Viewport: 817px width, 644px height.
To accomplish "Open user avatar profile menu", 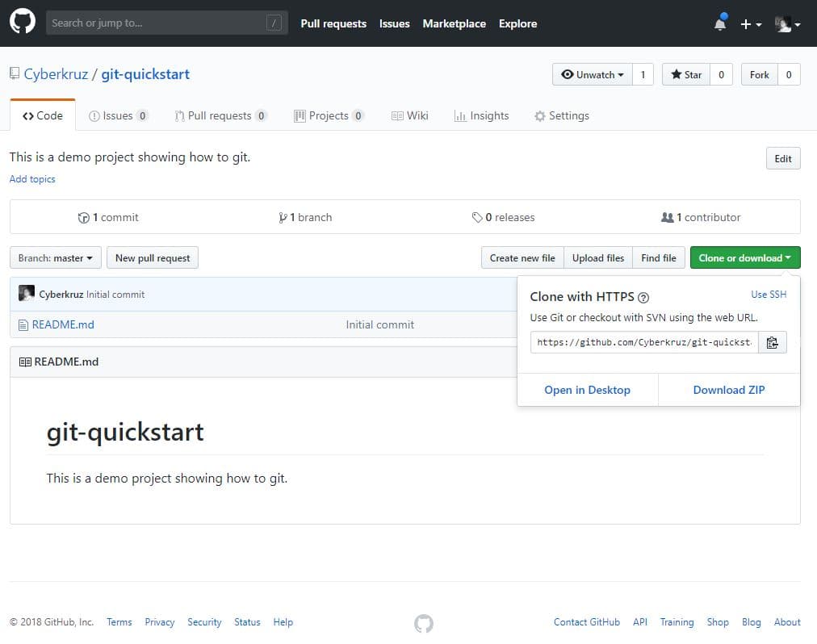I will click(x=787, y=24).
